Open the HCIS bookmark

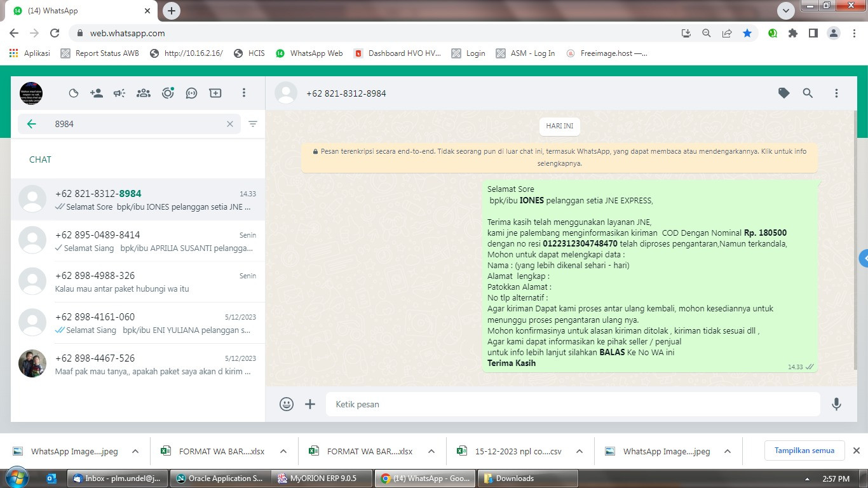click(x=249, y=53)
